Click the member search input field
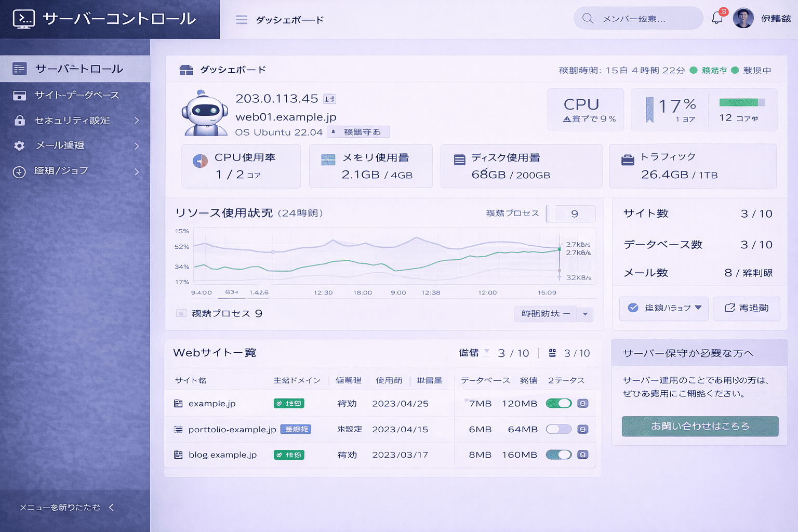The width and height of the screenshot is (798, 532). 644,19
